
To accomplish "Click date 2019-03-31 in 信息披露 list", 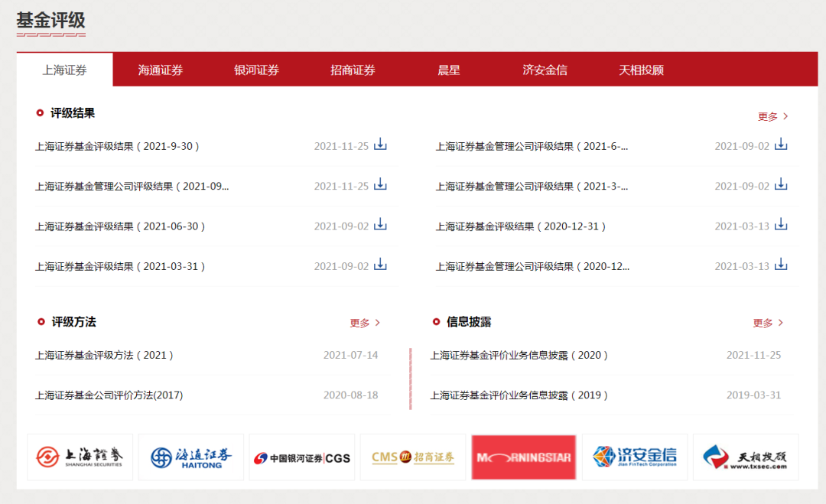I will pyautogui.click(x=754, y=395).
